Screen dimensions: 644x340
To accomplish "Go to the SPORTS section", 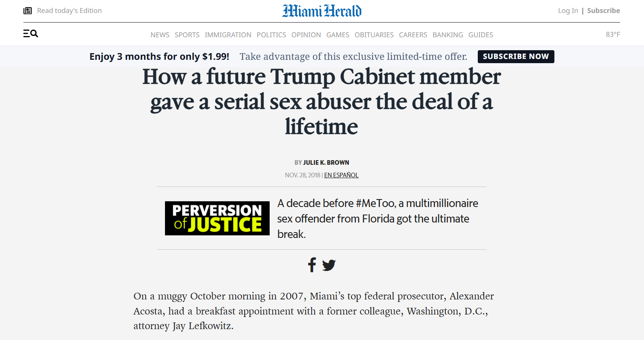I will pyautogui.click(x=187, y=35).
